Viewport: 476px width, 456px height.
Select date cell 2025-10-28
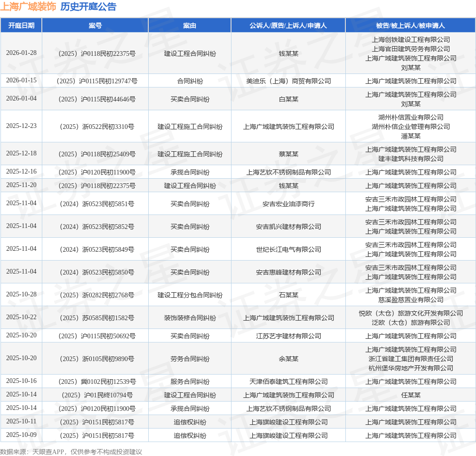tap(21, 295)
